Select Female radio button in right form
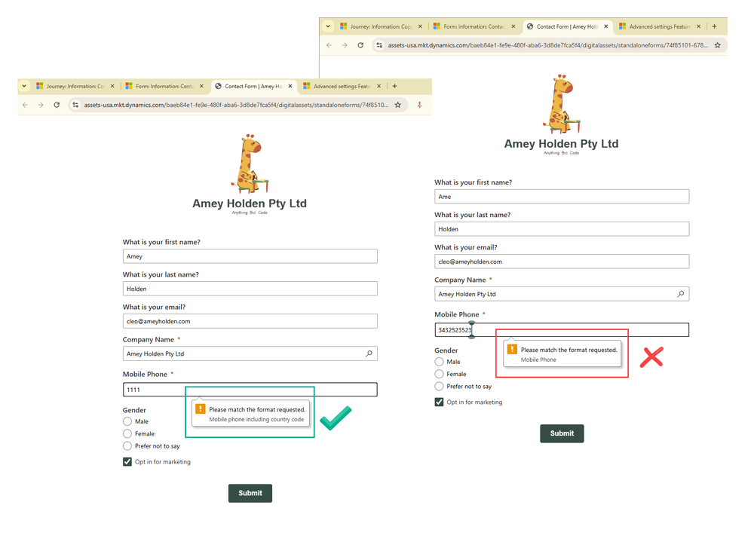The image size is (754, 560). [439, 374]
